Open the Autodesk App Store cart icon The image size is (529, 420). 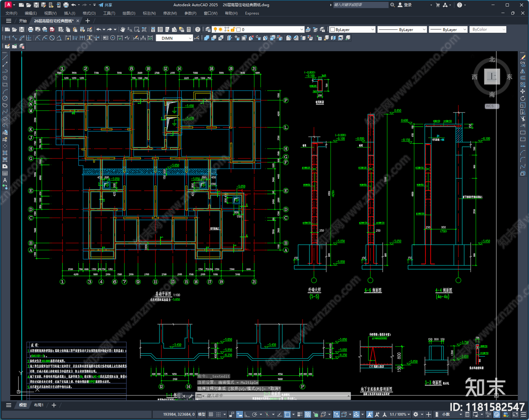click(x=438, y=5)
